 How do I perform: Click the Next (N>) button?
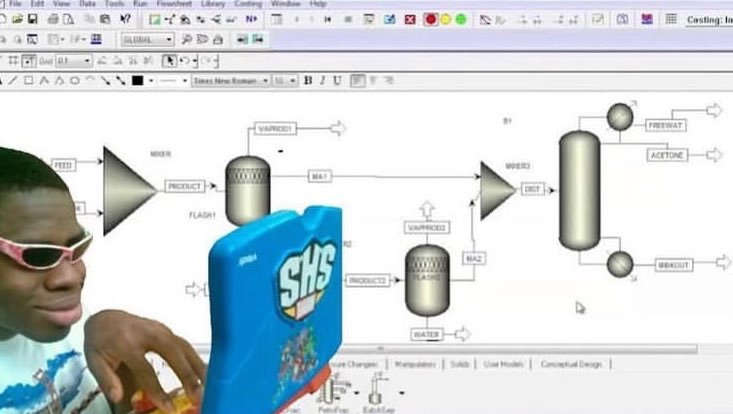tap(252, 19)
